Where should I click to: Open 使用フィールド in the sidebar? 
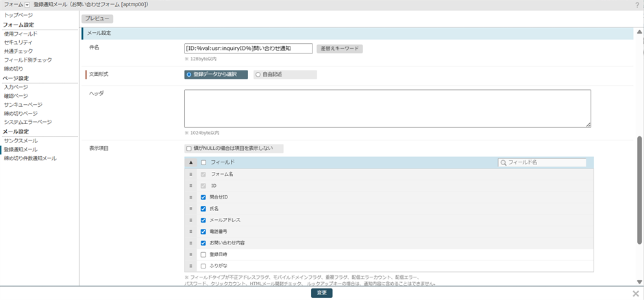(21, 34)
